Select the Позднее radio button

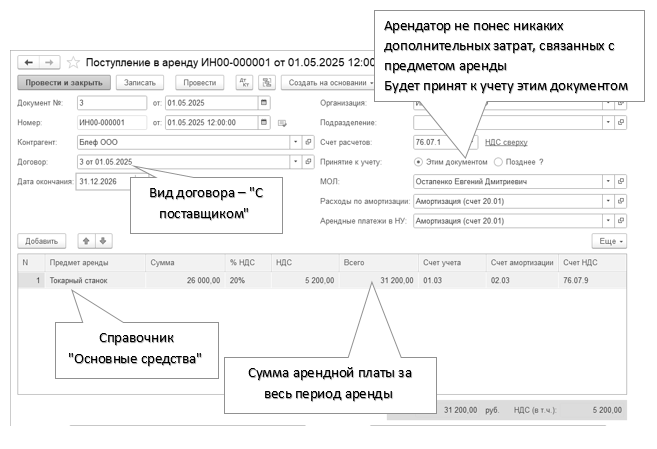[x=498, y=162]
